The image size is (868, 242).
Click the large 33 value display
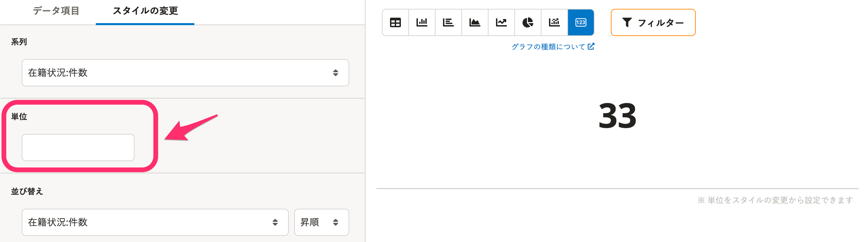pos(617,116)
